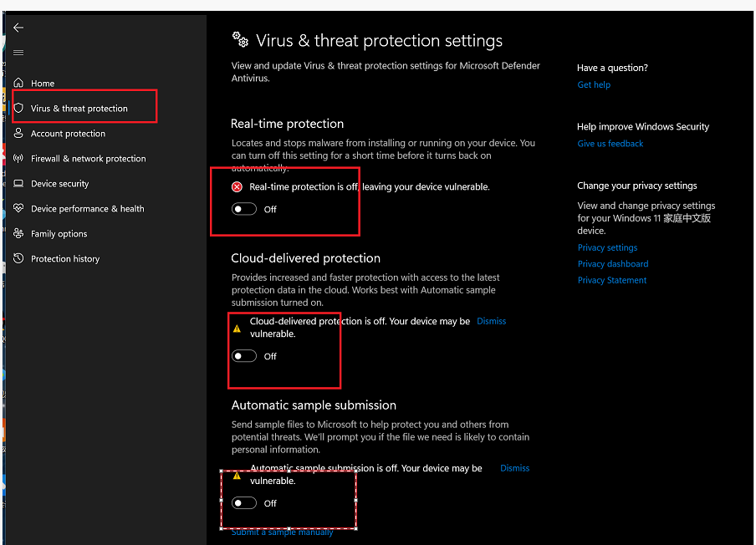Dismiss the Automatic sample submission warning
The image size is (756, 545).
[x=514, y=468]
